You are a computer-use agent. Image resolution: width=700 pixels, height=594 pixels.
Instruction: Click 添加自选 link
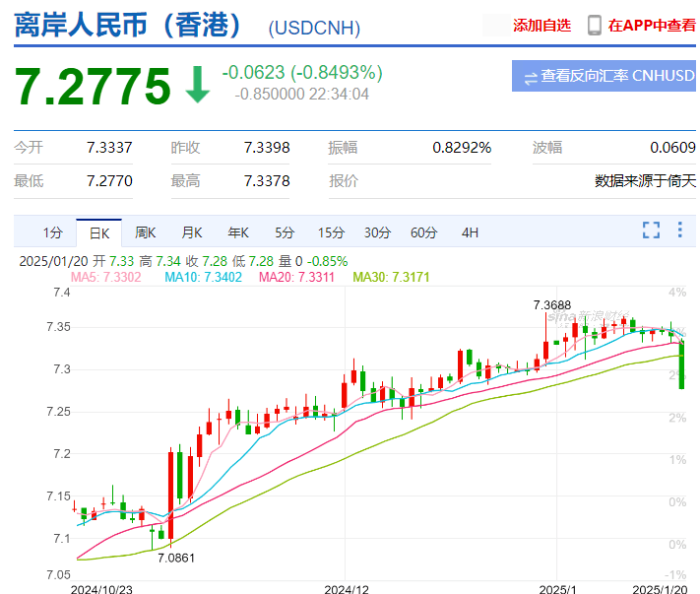click(541, 26)
